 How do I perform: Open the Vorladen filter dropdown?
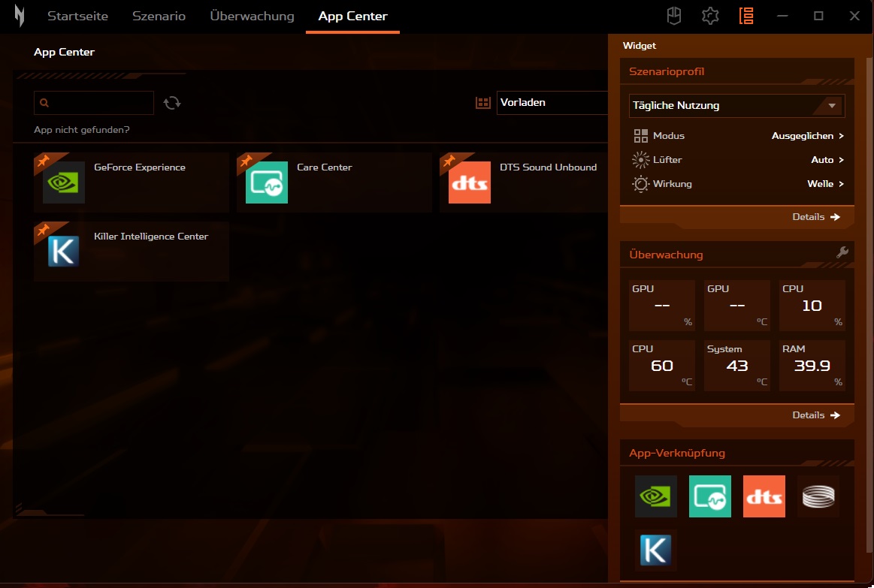pyautogui.click(x=552, y=102)
